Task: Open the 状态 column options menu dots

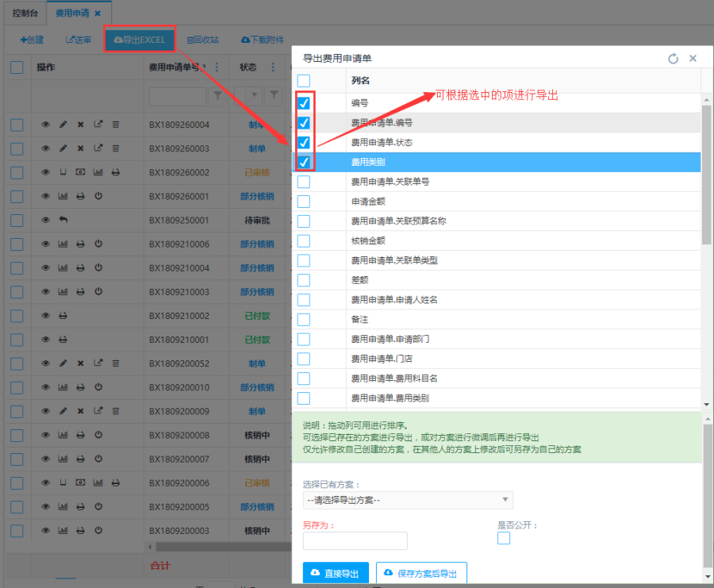Action: 273,67
